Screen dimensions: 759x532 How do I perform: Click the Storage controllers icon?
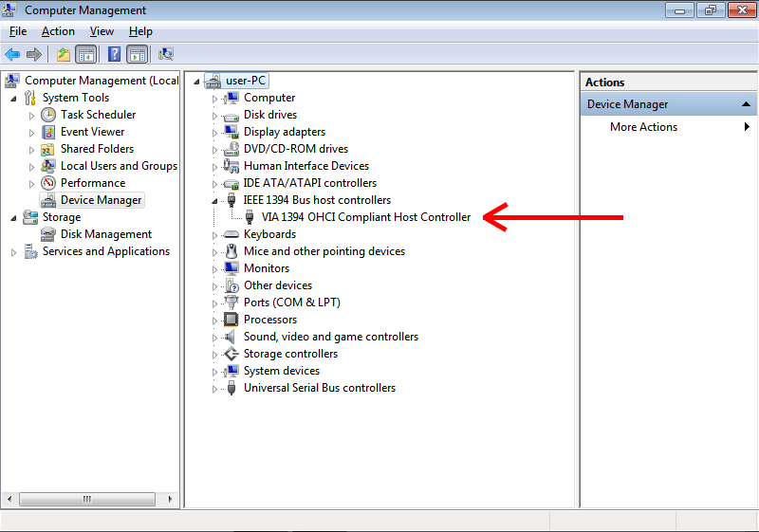coord(231,354)
